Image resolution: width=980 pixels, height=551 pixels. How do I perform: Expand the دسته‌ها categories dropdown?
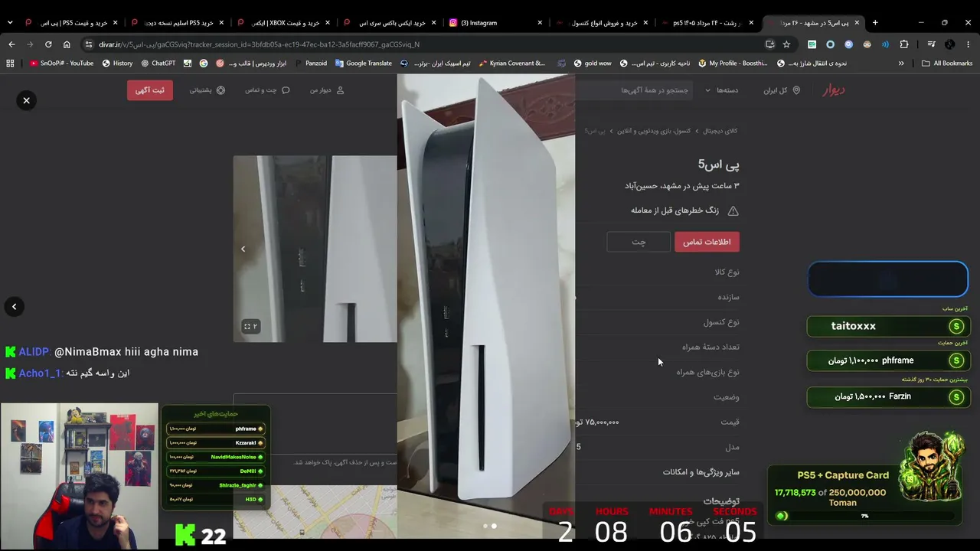click(x=722, y=90)
